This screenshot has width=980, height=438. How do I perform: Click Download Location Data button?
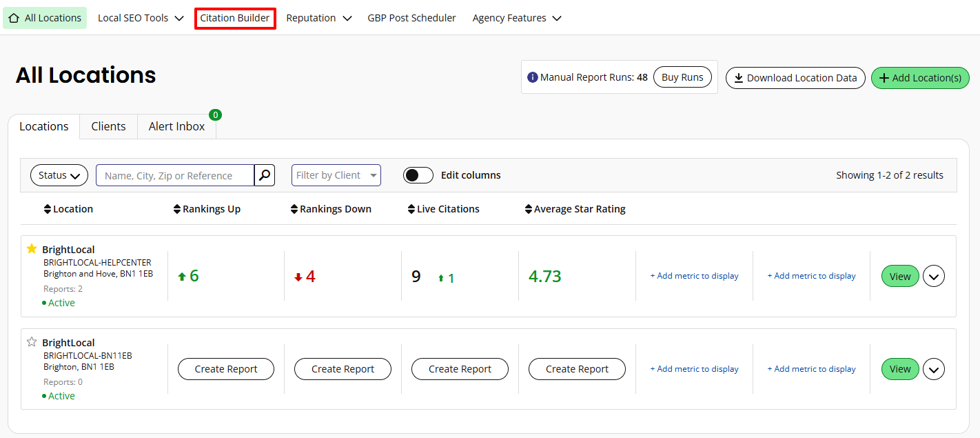click(x=795, y=78)
